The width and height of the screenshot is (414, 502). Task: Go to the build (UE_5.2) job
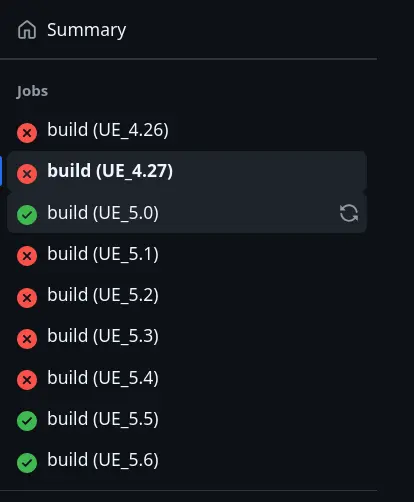click(103, 295)
